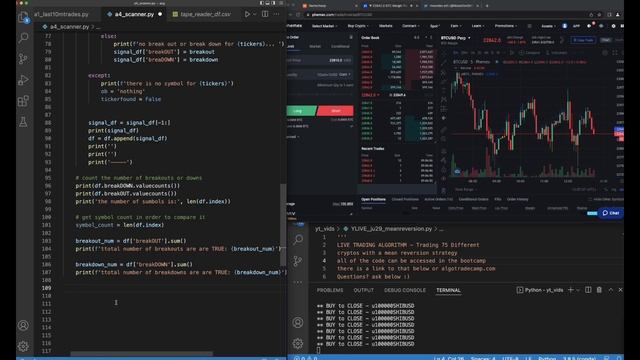
Task: Open Explorer in left VS Code activity bar
Action: [23, 17]
